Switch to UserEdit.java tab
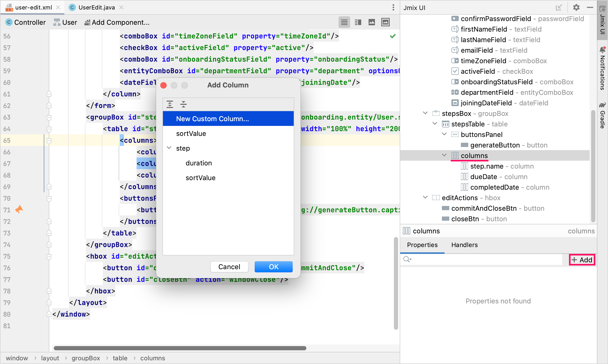This screenshot has height=364, width=608. click(x=96, y=7)
